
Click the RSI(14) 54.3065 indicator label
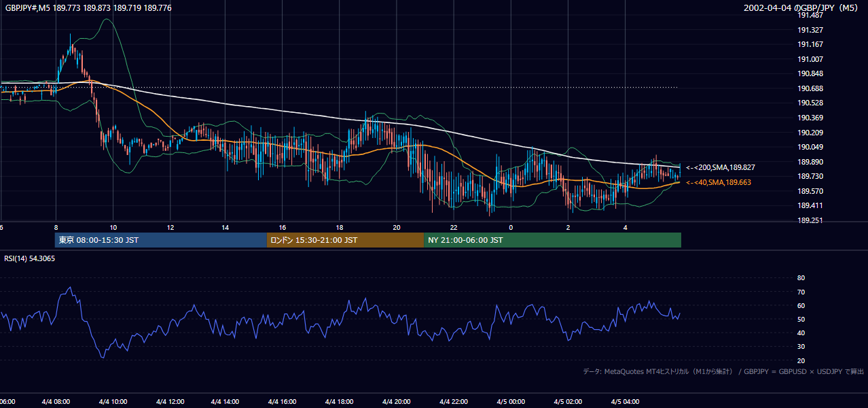[x=30, y=258]
